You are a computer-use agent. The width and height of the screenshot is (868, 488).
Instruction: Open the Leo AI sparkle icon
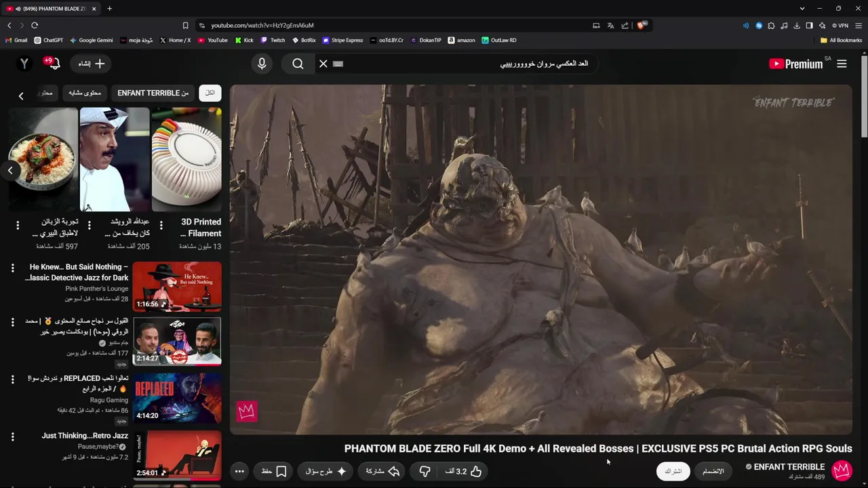pos(822,26)
